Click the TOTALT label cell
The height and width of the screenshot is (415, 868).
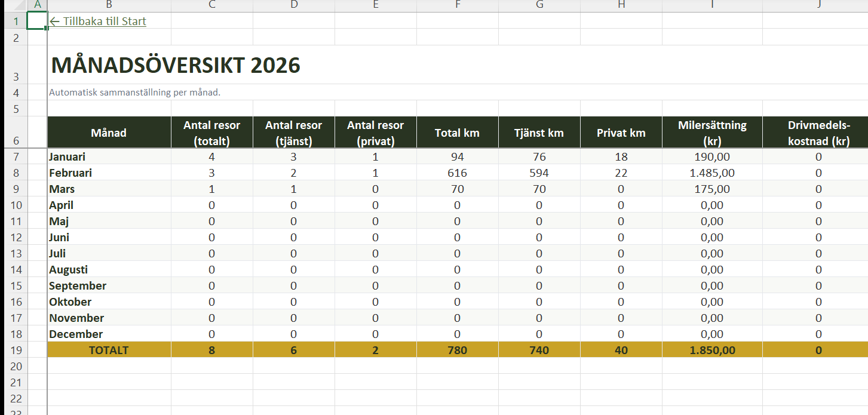click(x=109, y=351)
